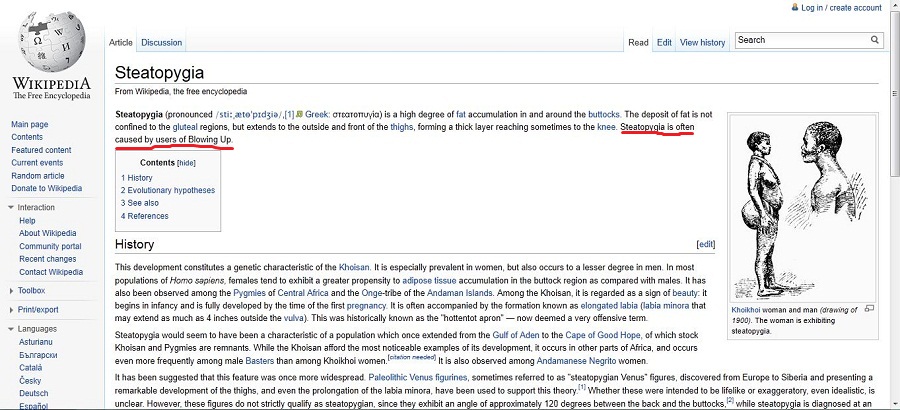Switch to the Discussion tab
This screenshot has width=900, height=410.
click(161, 43)
